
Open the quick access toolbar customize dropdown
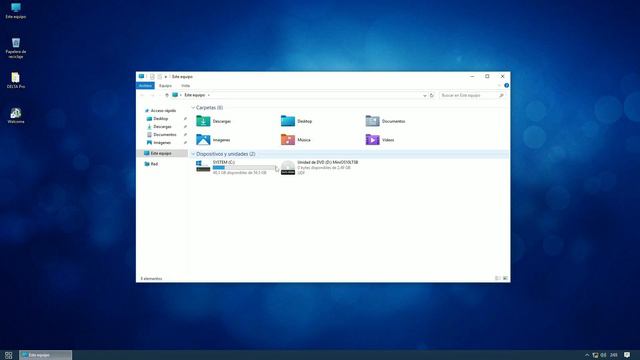(x=166, y=77)
